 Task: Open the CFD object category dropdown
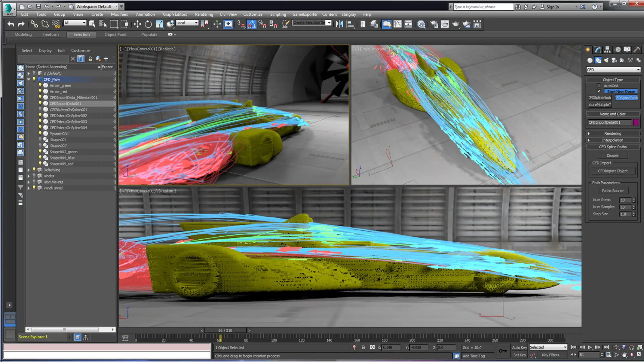(x=613, y=69)
